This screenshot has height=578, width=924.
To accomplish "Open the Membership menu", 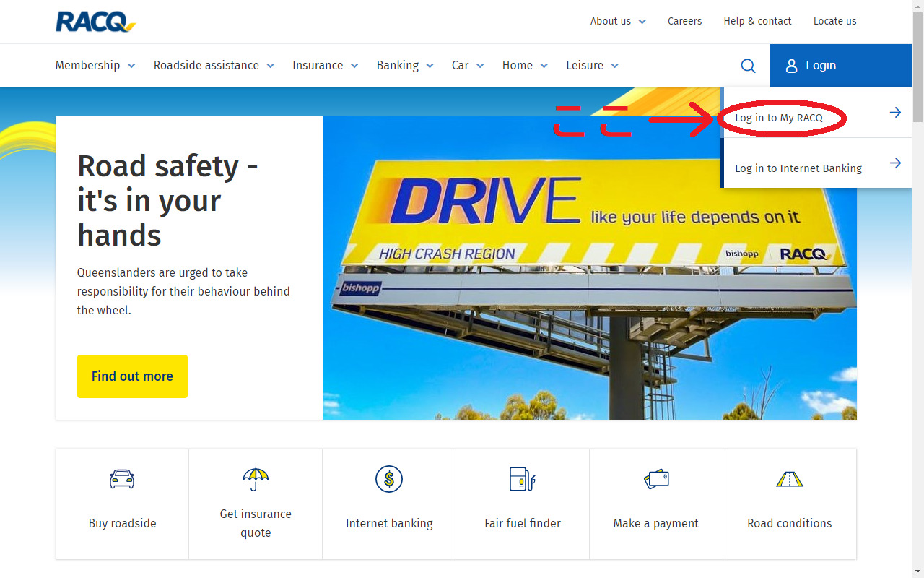I will coord(95,66).
